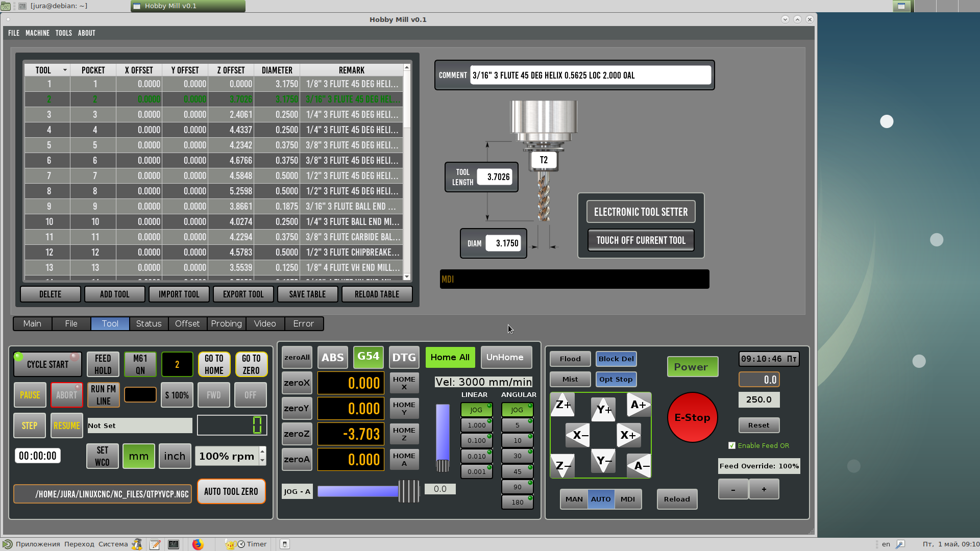Image resolution: width=980 pixels, height=551 pixels.
Task: Select the linear 0.100 jog increment
Action: 477,441
